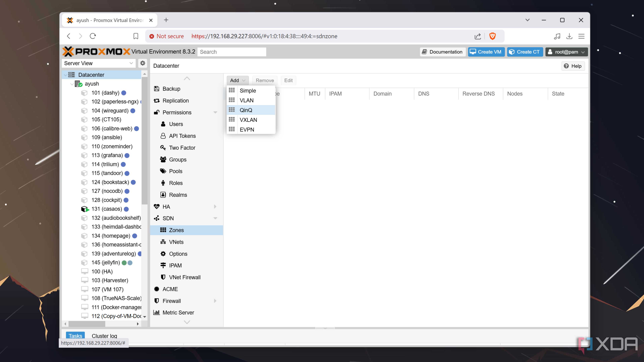This screenshot has width=644, height=362.
Task: Open the Roles page
Action: point(176,183)
